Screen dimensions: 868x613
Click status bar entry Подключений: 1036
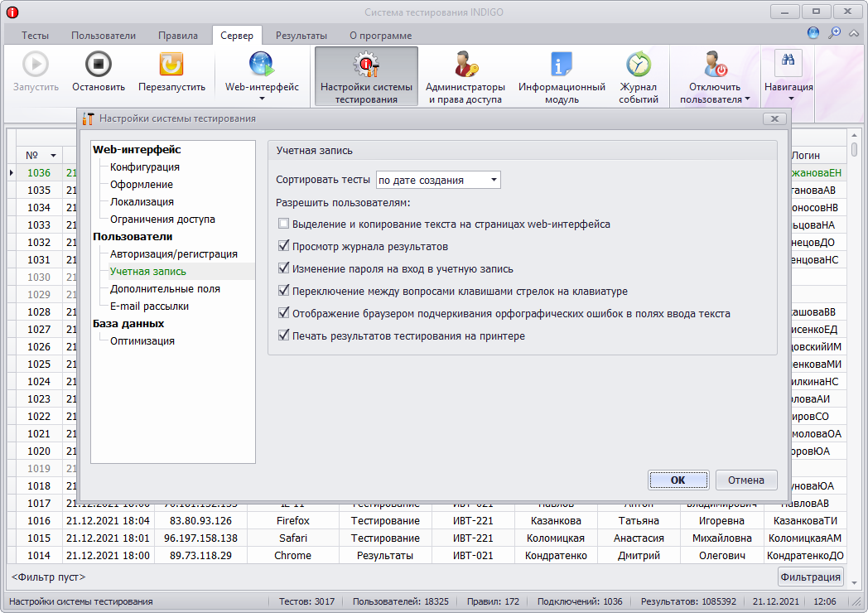[x=580, y=601]
